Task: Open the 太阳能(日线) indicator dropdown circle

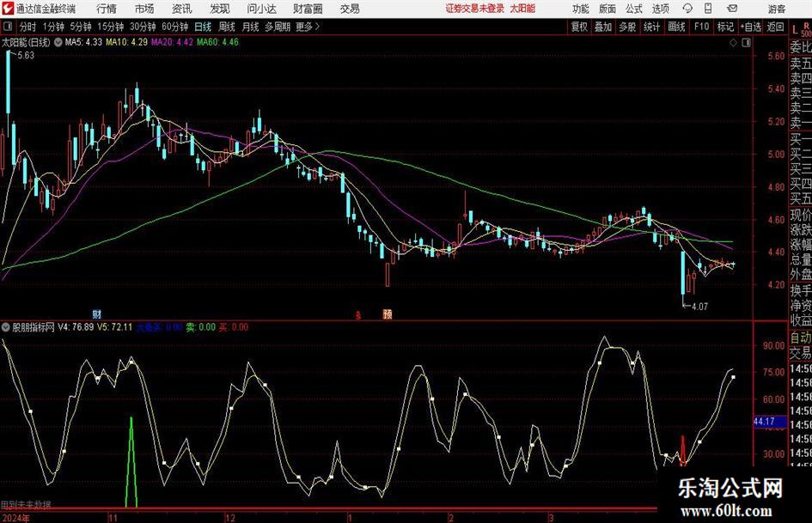Action: (x=58, y=42)
